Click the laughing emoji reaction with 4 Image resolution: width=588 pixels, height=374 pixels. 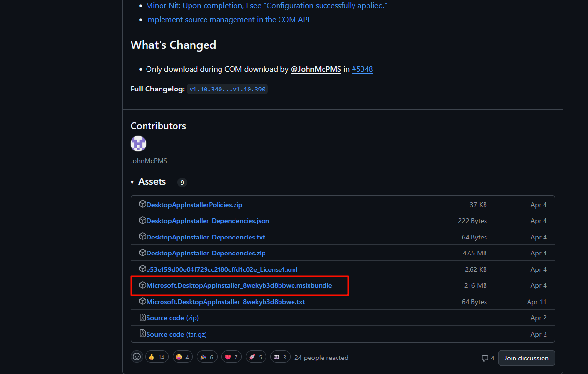click(182, 358)
